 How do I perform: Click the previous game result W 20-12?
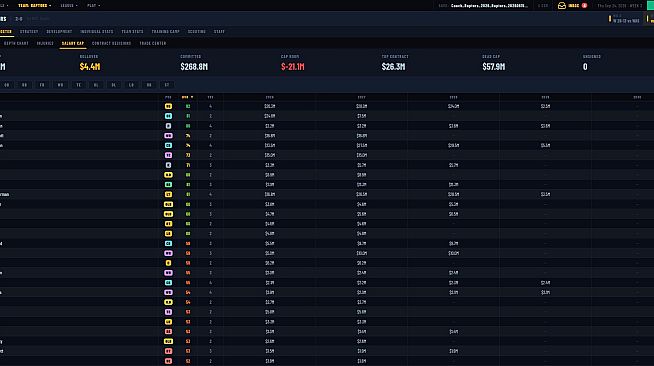(626, 21)
